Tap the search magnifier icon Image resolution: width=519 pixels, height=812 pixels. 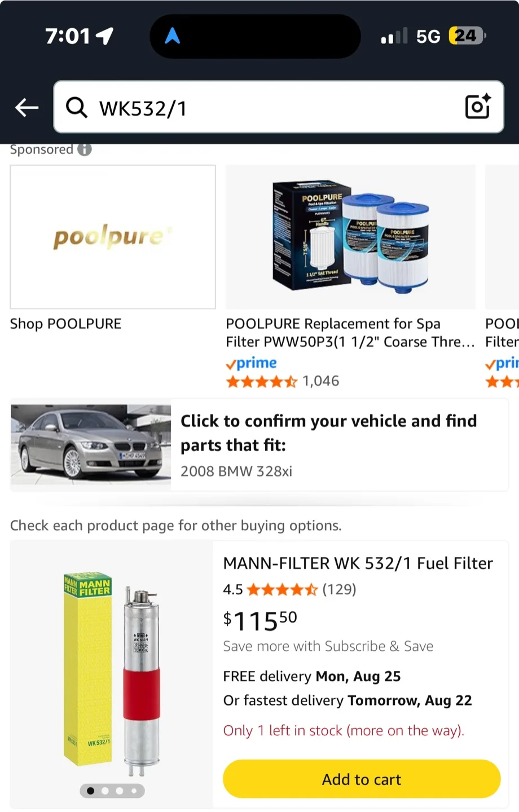[77, 107]
